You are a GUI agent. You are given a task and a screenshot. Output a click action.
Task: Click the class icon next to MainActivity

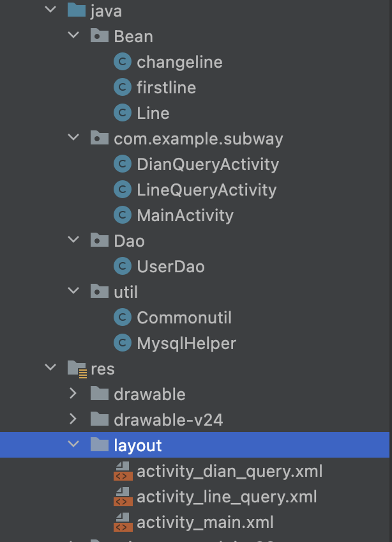(122, 215)
